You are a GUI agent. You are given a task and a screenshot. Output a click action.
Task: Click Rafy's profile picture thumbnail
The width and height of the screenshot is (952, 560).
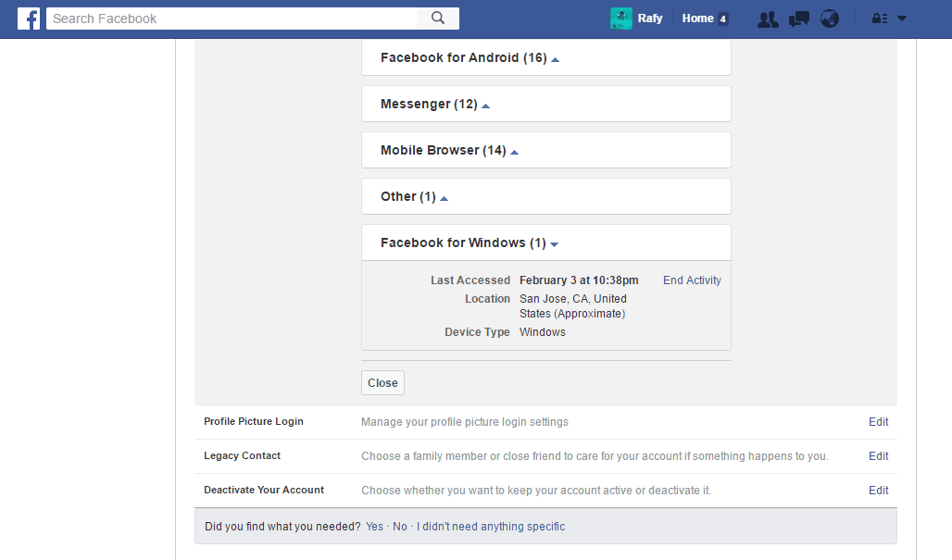[620, 18]
